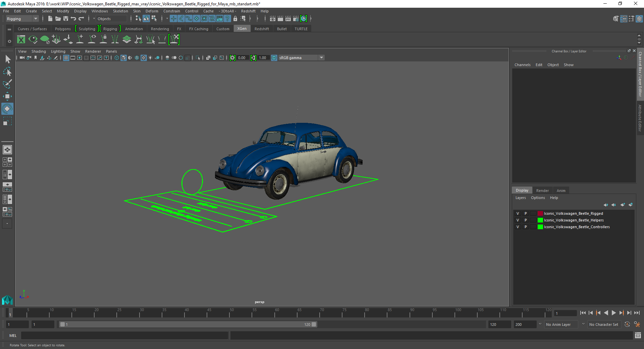The height and width of the screenshot is (349, 644).
Task: Toggle color management ON button
Action: pyautogui.click(x=274, y=58)
